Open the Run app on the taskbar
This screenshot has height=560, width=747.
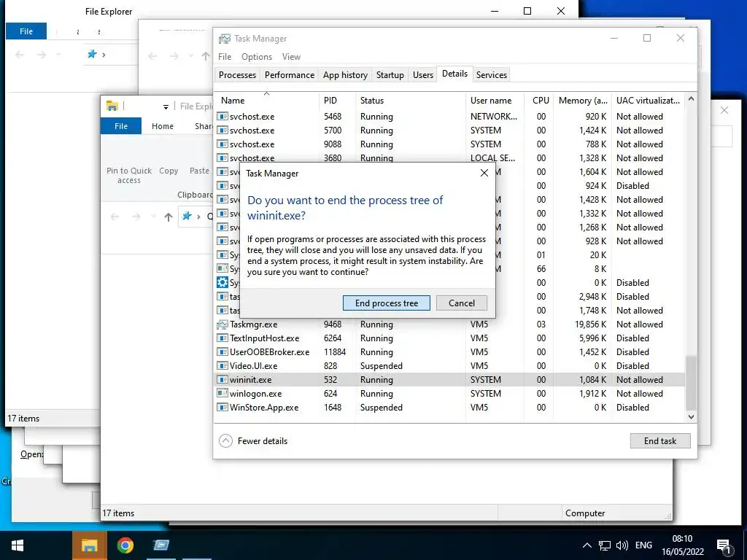click(x=160, y=545)
